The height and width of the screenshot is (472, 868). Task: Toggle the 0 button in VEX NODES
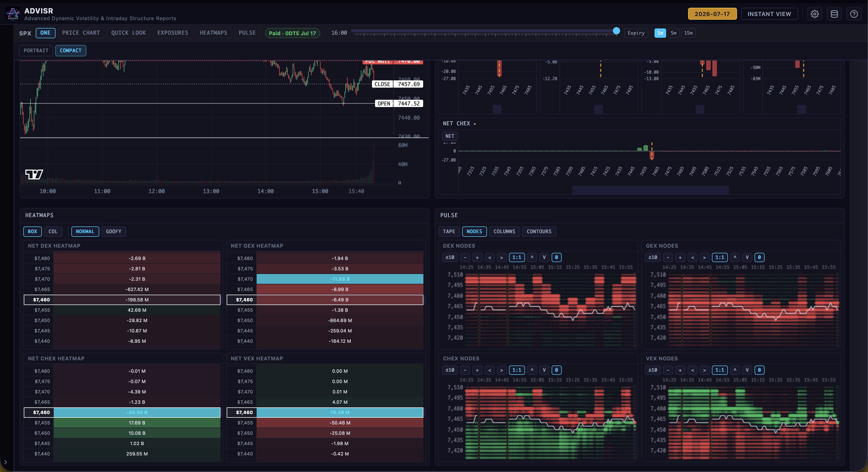pyautogui.click(x=759, y=370)
